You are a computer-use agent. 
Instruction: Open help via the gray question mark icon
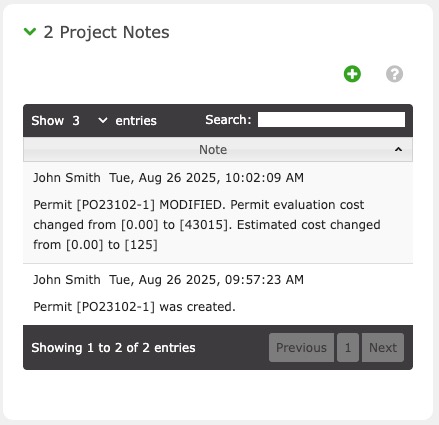[x=394, y=74]
